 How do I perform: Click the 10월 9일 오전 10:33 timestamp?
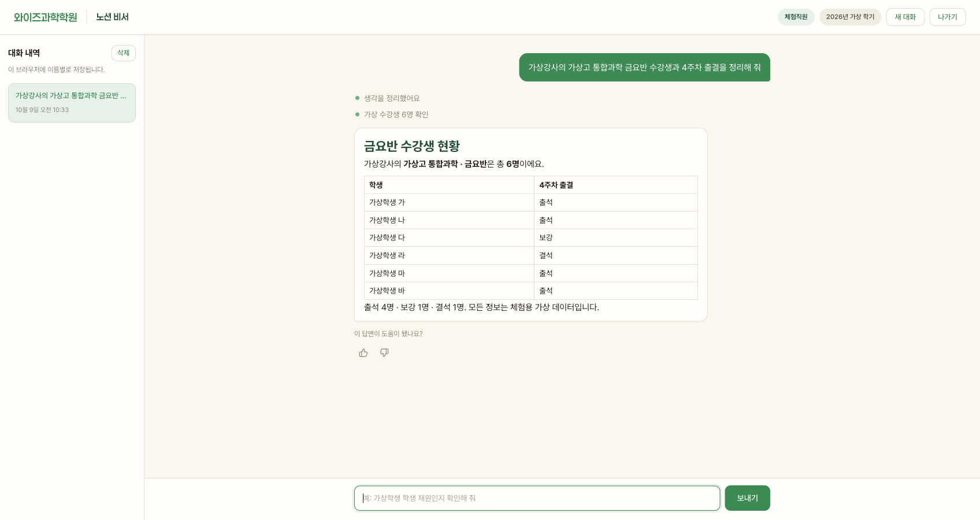(x=42, y=110)
